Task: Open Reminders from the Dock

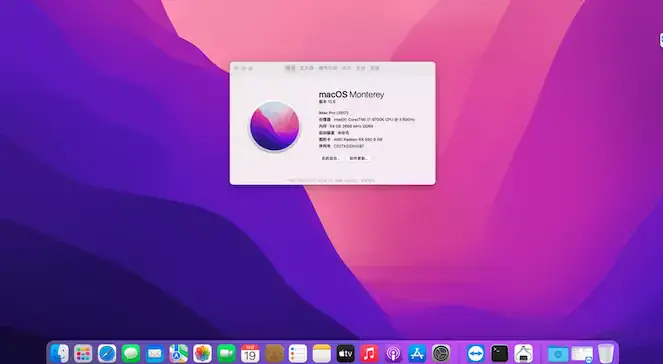Action: tap(298, 353)
